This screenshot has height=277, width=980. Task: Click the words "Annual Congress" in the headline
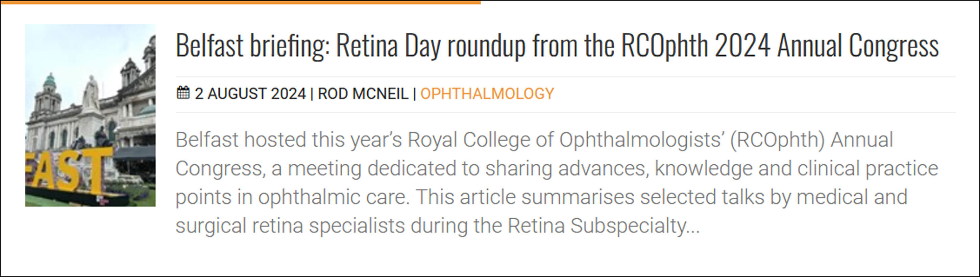tap(858, 45)
